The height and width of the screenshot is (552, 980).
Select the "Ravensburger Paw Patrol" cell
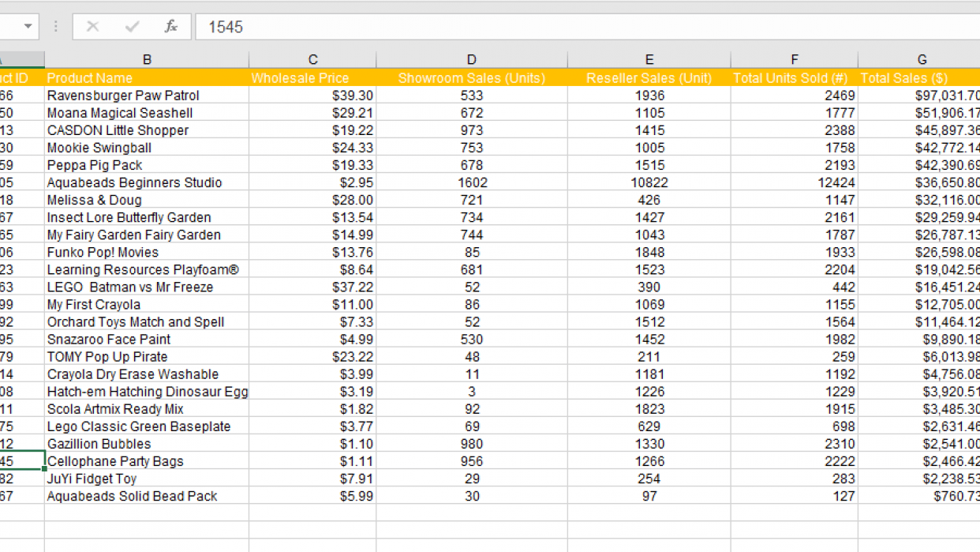point(147,96)
